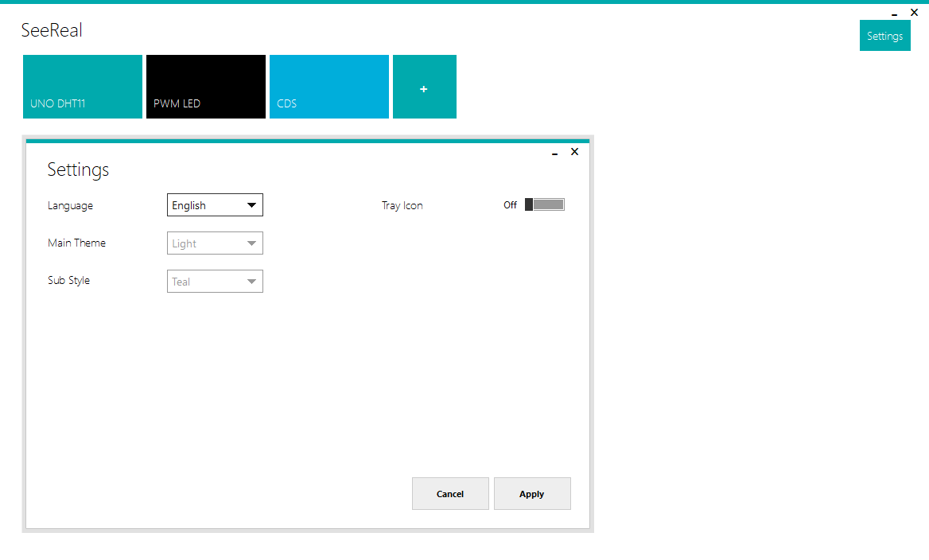The image size is (929, 560).
Task: Open the CDS tile
Action: click(x=328, y=87)
